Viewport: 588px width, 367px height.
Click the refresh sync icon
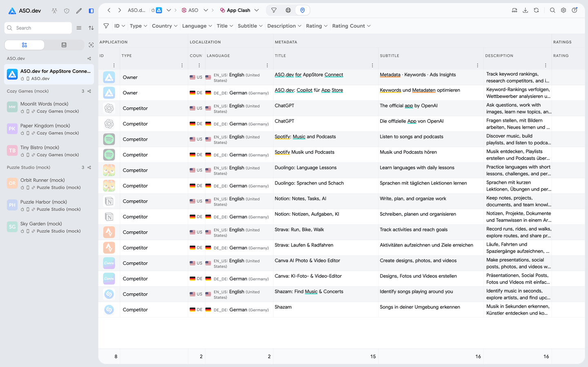(x=536, y=10)
